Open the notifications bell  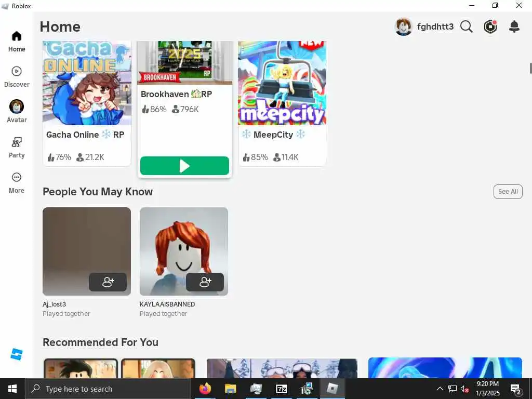click(514, 26)
